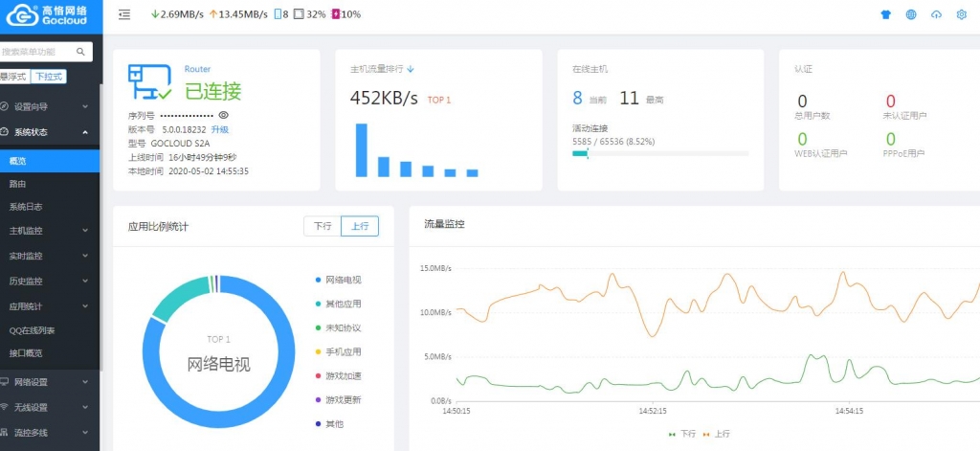Screen dimensions: 980x451
Task: Click the 升级 upgrade link
Action: click(x=220, y=129)
